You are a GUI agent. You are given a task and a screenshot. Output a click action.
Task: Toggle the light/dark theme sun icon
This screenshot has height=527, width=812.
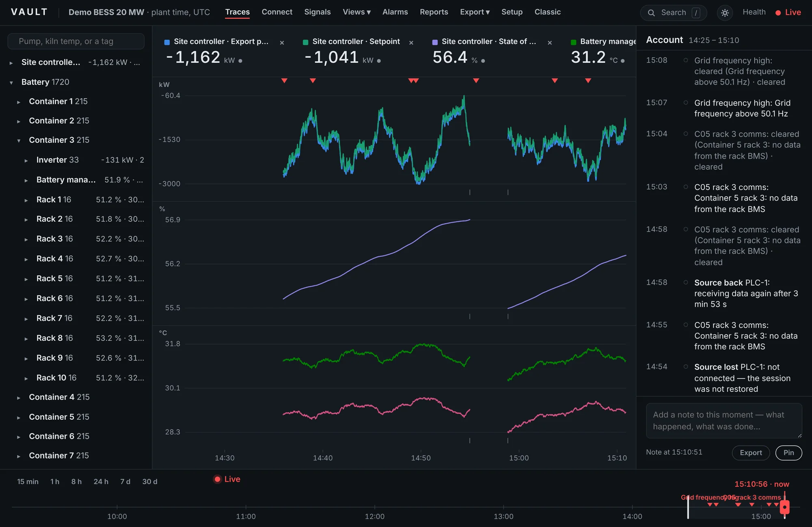coord(725,13)
